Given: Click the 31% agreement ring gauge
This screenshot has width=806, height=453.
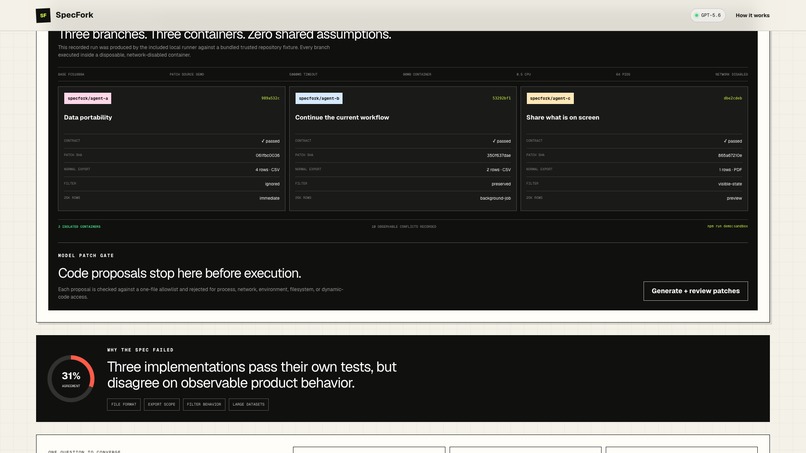Looking at the screenshot, I should pos(71,378).
